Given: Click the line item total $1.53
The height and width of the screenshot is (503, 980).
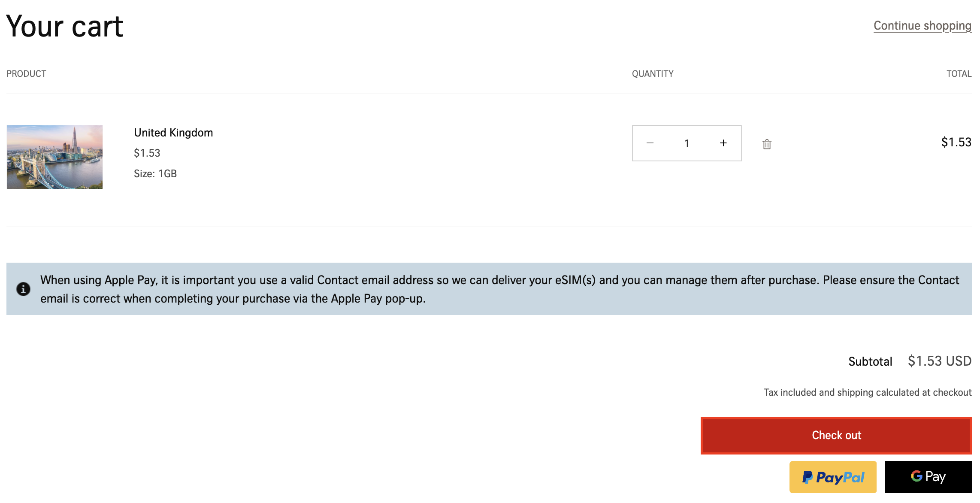Looking at the screenshot, I should tap(956, 142).
